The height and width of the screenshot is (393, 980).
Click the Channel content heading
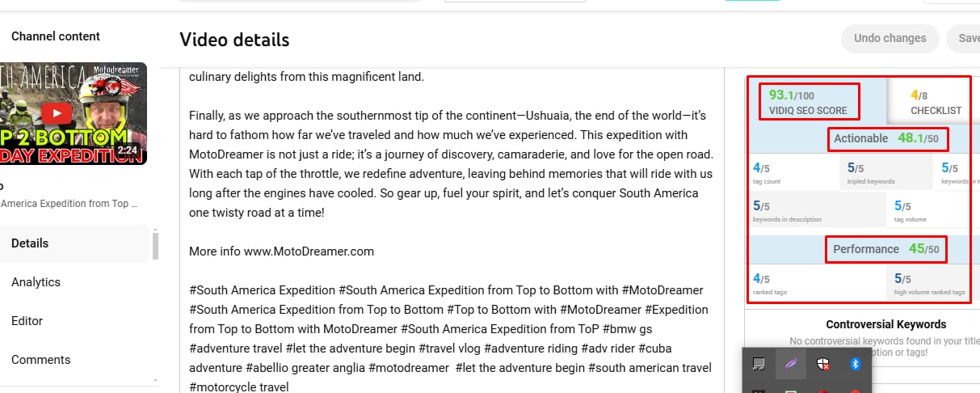coord(56,36)
